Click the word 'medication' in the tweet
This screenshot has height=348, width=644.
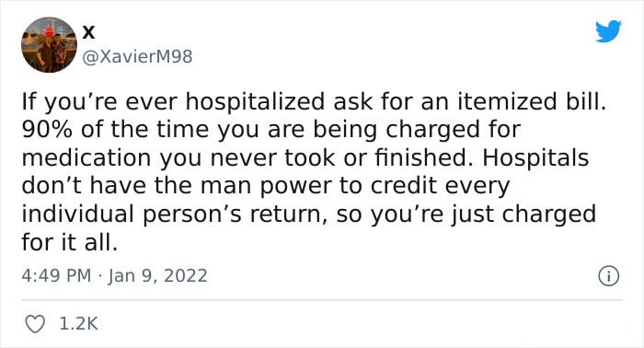(x=86, y=158)
